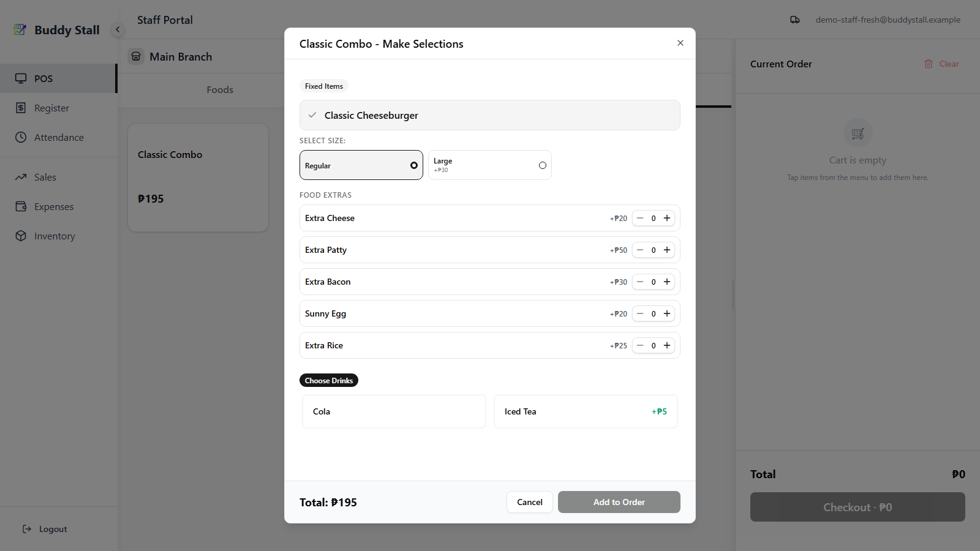The image size is (980, 551).
Task: Click the Add to Order button
Action: 619,502
